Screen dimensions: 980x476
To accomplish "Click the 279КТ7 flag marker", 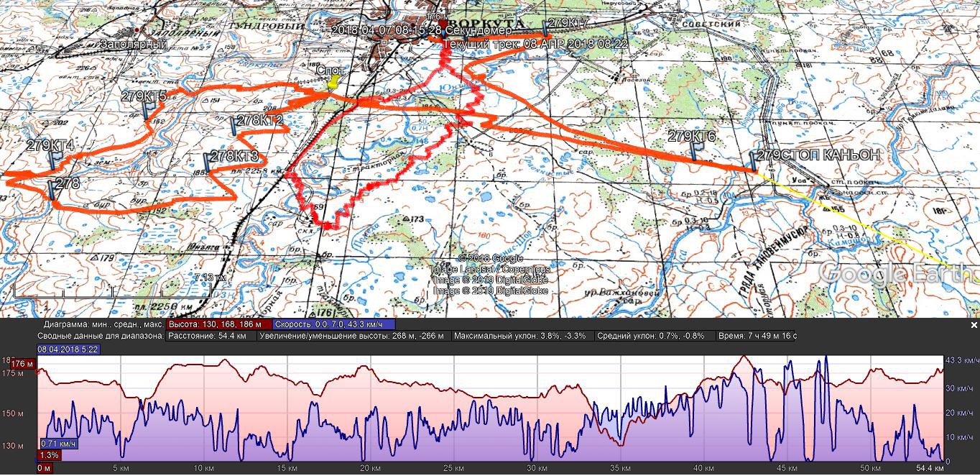I will 546,29.
